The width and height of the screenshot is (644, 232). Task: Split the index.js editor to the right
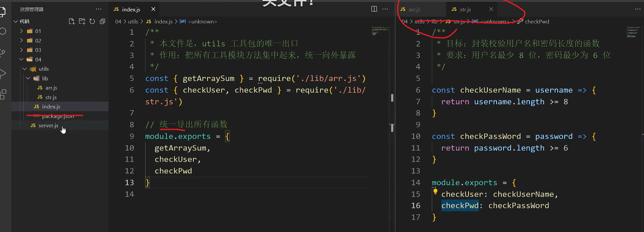click(x=374, y=9)
